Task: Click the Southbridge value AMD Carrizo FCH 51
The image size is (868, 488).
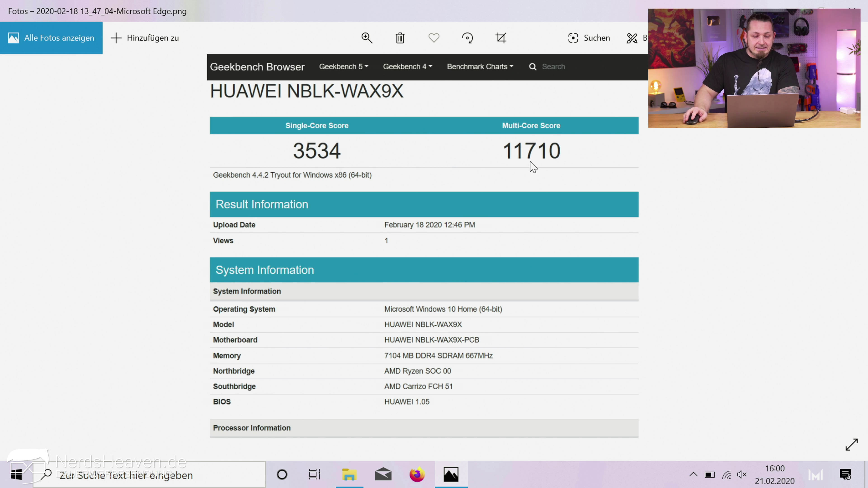Action: tap(418, 386)
